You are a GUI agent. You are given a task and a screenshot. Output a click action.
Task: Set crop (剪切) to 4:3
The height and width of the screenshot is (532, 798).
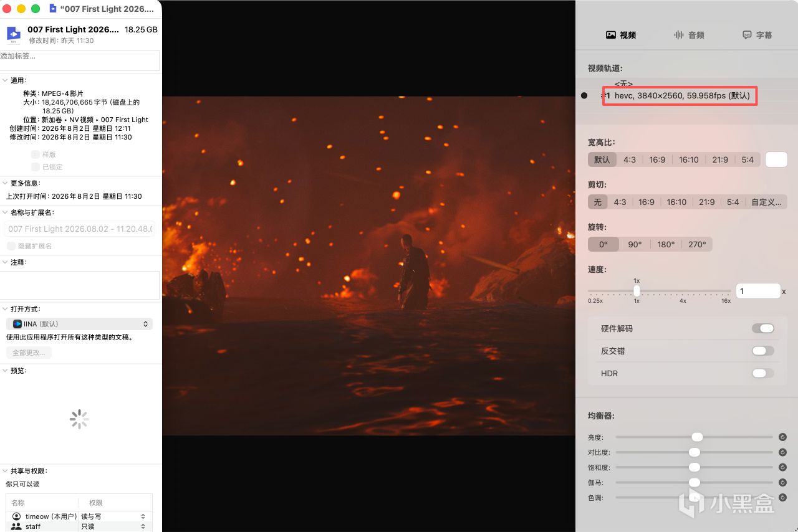pos(620,202)
